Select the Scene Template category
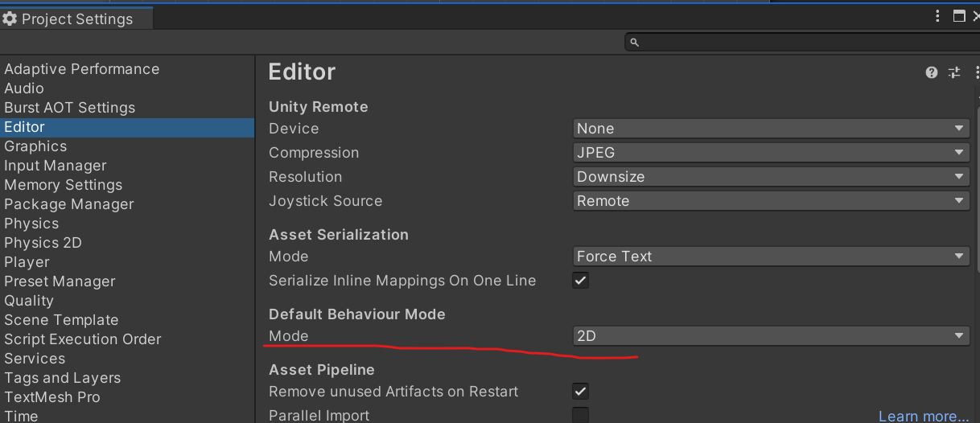980x423 pixels. click(x=127, y=320)
